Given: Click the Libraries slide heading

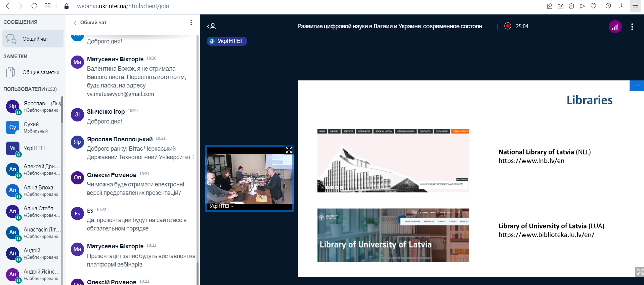Looking at the screenshot, I should (x=590, y=100).
